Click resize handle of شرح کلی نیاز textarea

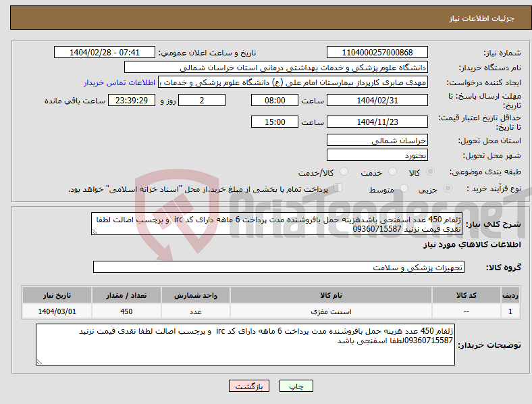click(x=95, y=232)
